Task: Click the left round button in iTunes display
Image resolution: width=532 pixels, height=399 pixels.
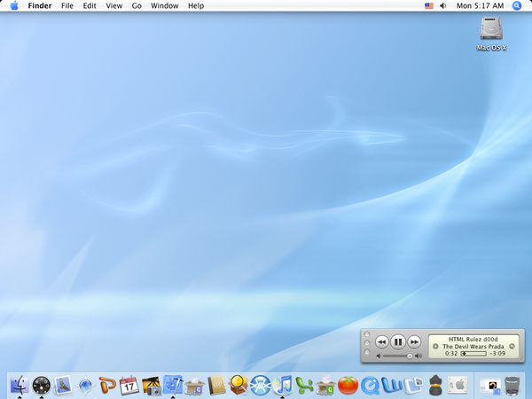Action: [x=435, y=347]
